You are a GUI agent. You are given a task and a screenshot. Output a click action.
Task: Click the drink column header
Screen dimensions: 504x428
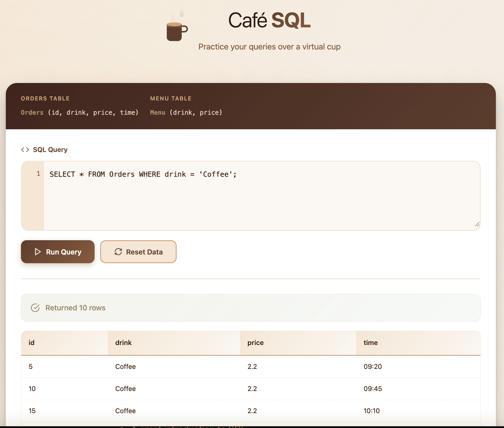point(123,343)
